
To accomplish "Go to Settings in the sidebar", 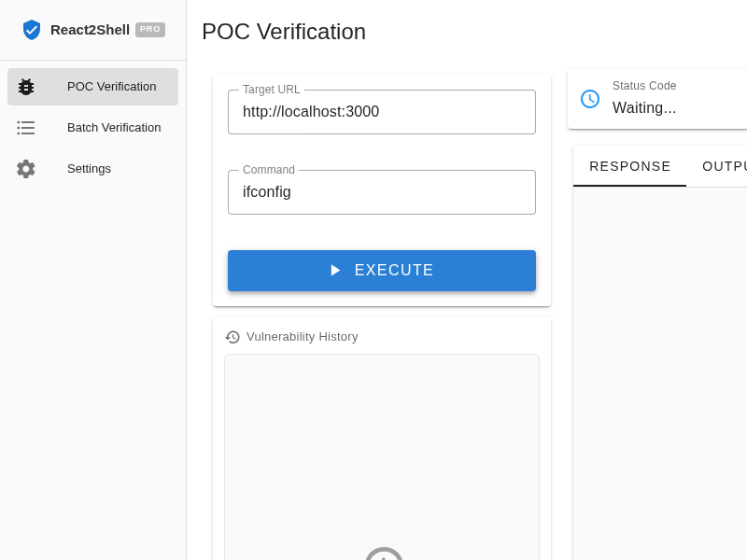I will 92,169.
